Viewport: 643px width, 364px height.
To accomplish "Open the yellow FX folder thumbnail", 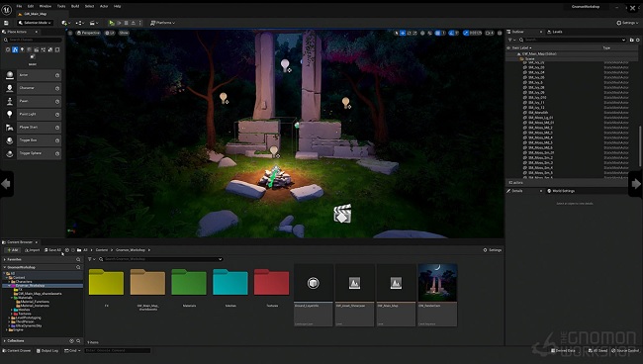I will [x=106, y=282].
